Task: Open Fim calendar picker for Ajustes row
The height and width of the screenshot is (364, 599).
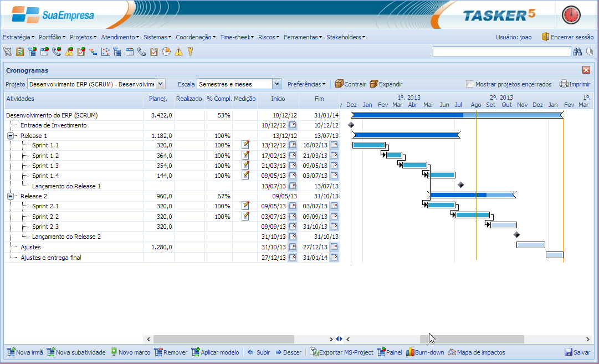Action: (334, 247)
